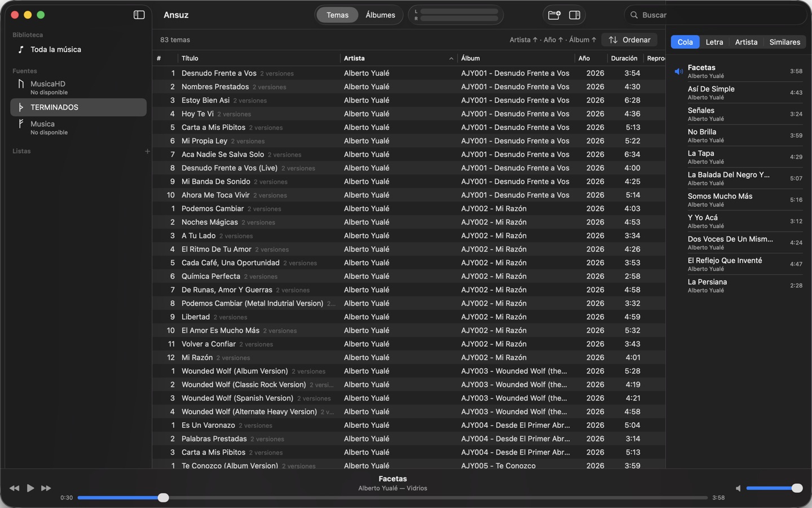Select the TERMINADOS source
The image size is (812, 508).
(x=78, y=107)
